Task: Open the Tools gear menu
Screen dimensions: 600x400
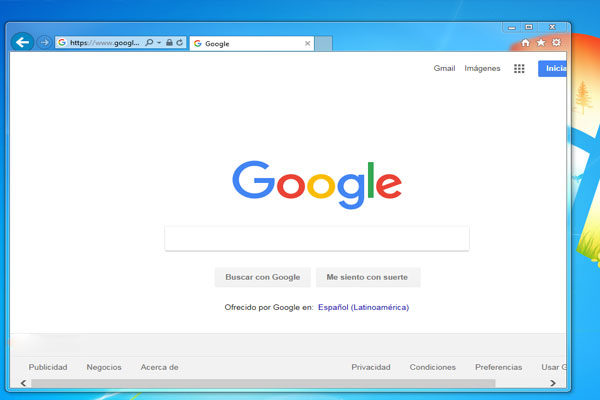Action: 556,42
